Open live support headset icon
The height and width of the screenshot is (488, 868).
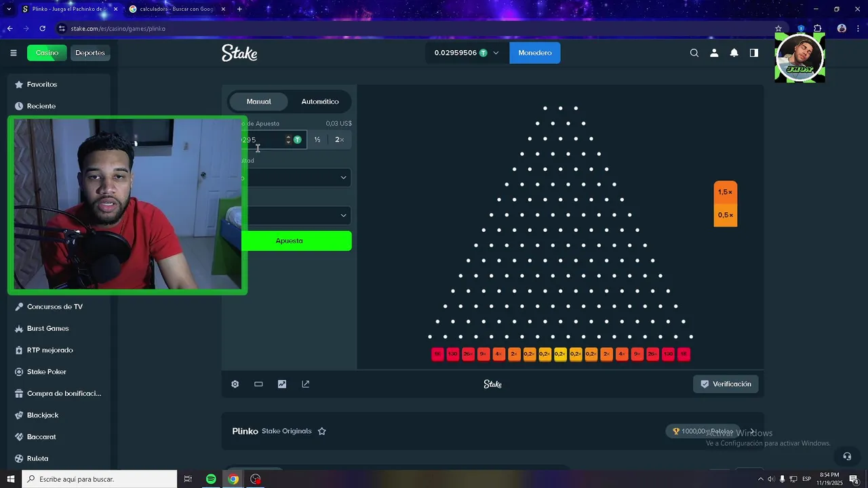tap(847, 456)
